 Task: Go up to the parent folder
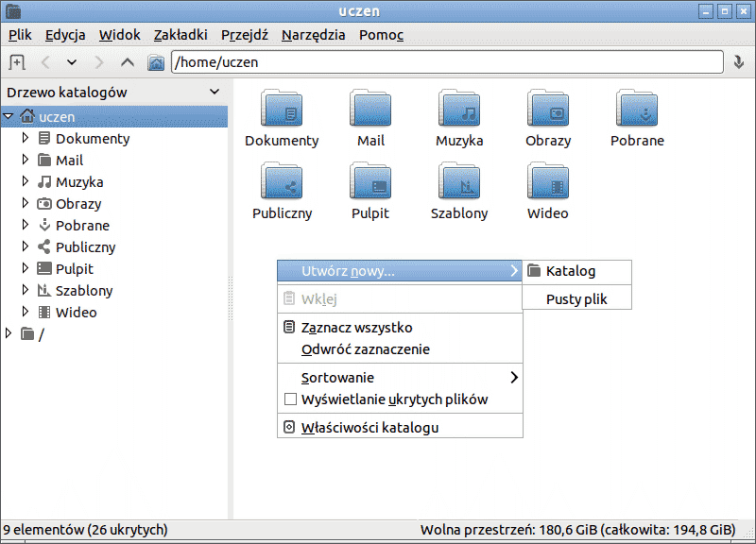(x=128, y=62)
